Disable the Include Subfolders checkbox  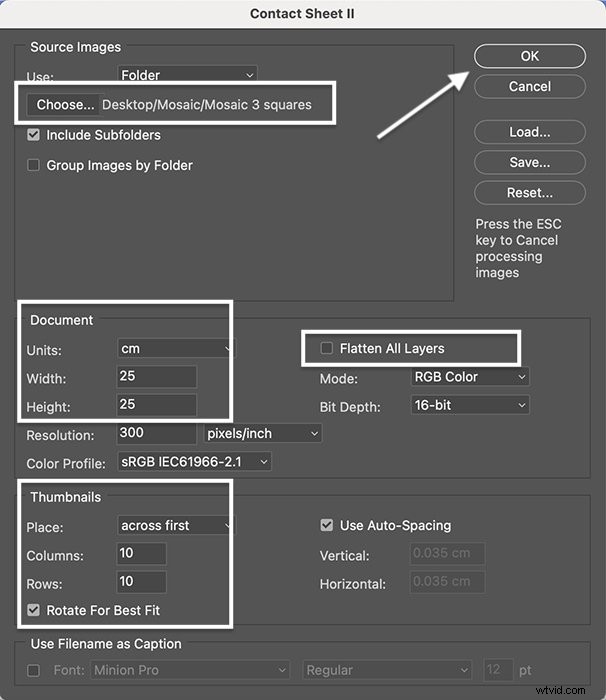click(x=34, y=135)
